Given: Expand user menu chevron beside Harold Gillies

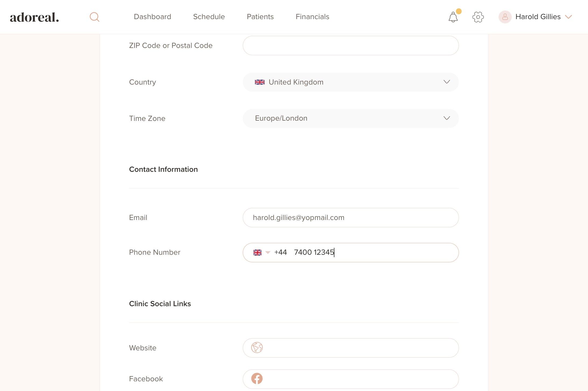Looking at the screenshot, I should coord(568,17).
